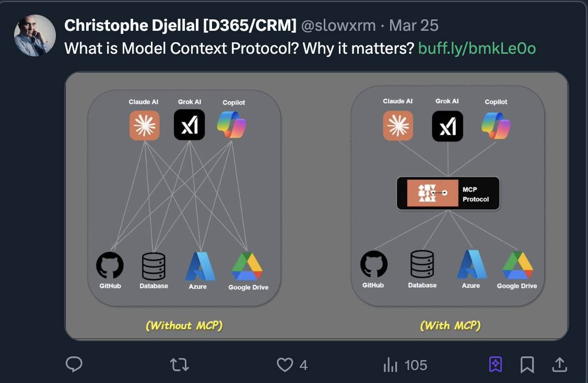Click the Claude AI logo in left diagram
Image resolution: width=588 pixels, height=383 pixels.
point(145,125)
